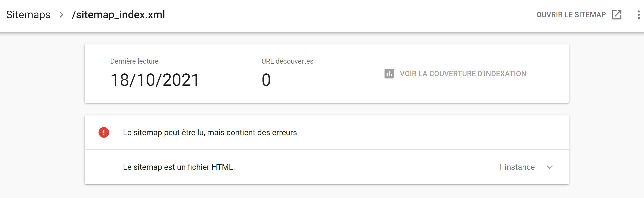Click the URL découvertes label
The width and height of the screenshot is (644, 198).
click(287, 61)
